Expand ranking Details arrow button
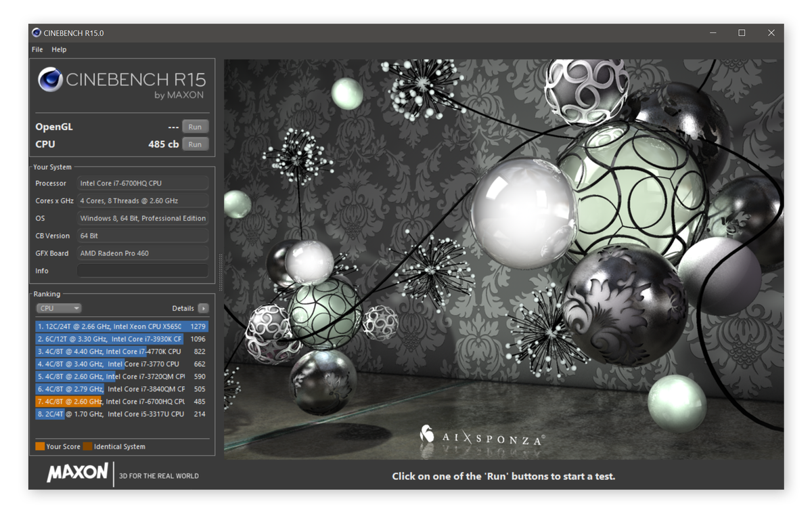 coord(203,308)
